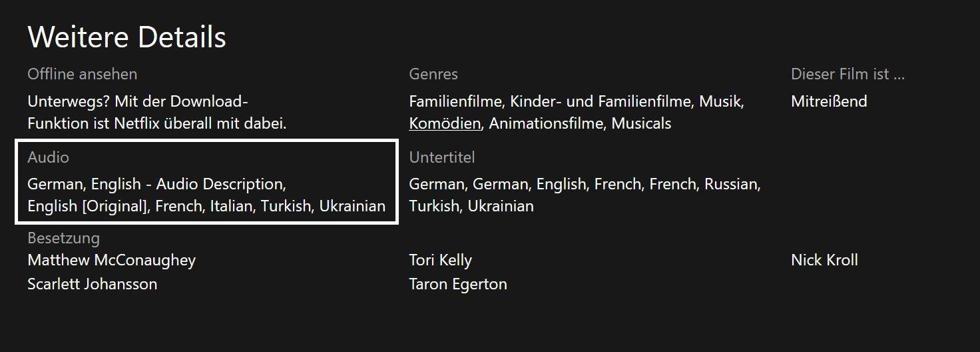Open Taron Egerton's cast page
This screenshot has width=980, height=352.
coord(457,284)
